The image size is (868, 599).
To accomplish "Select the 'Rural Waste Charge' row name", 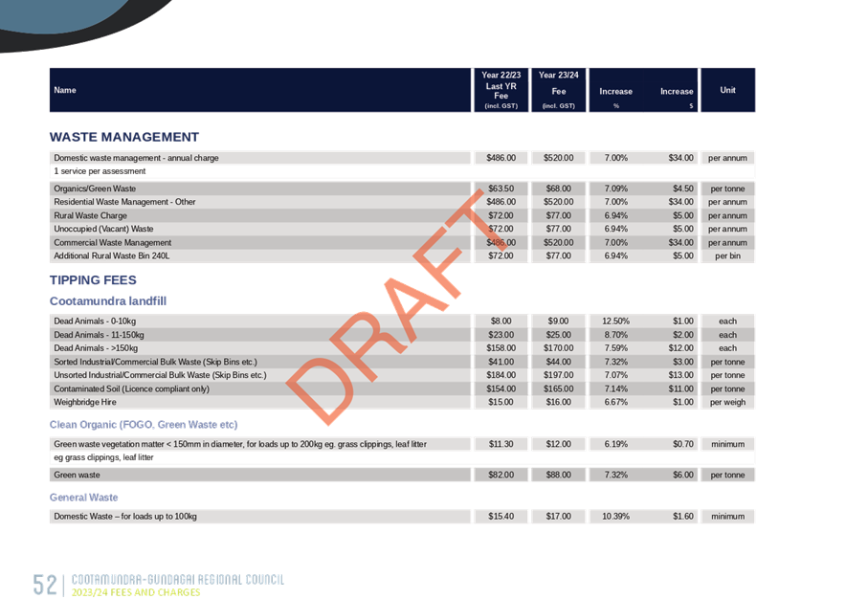I will (90, 215).
